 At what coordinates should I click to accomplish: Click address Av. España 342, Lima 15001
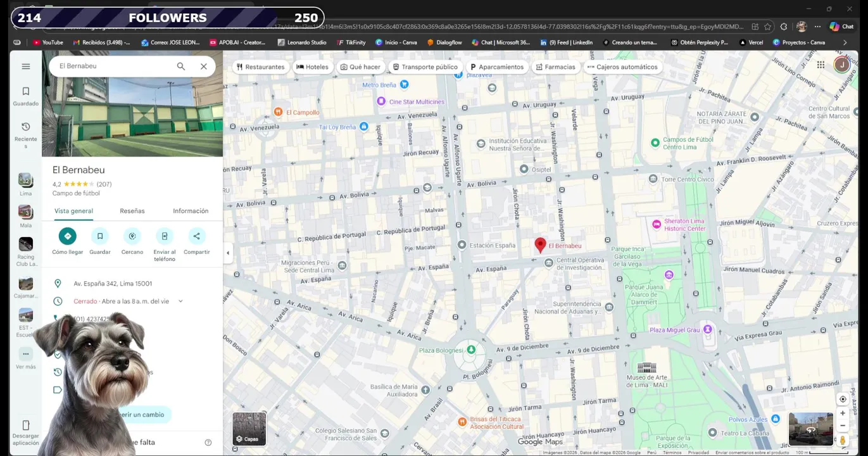pos(113,284)
